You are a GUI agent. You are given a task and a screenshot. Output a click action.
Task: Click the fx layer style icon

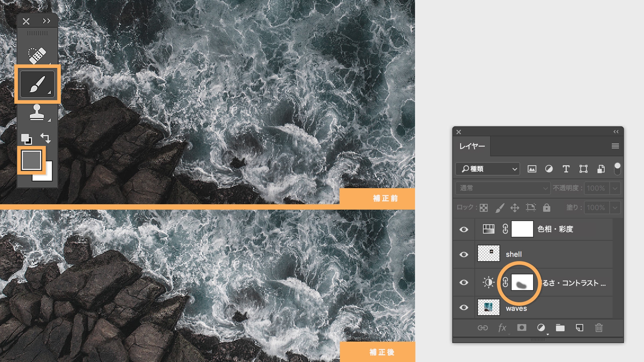click(x=502, y=328)
